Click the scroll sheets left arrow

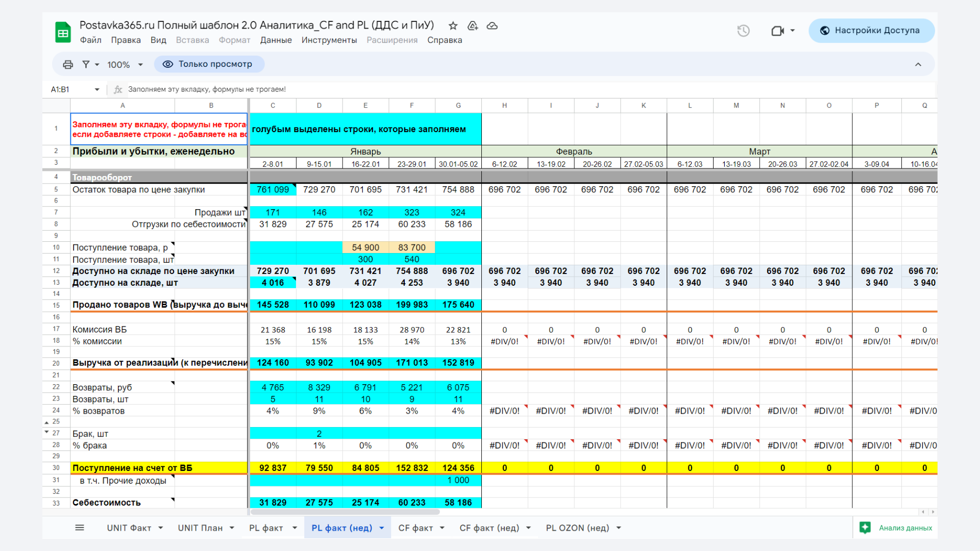click(x=923, y=512)
